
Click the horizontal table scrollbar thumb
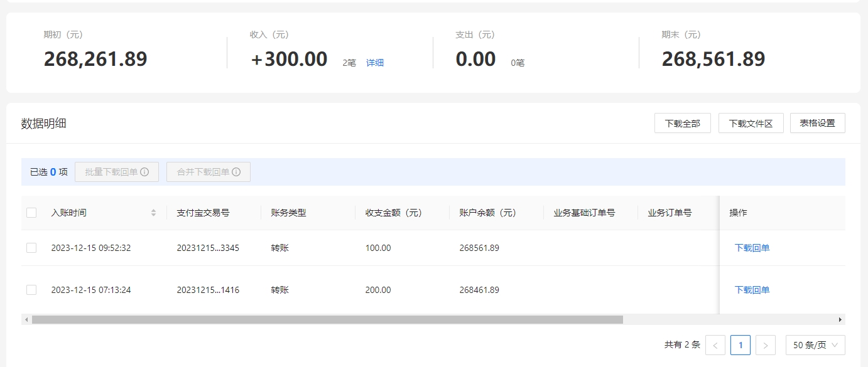pos(327,319)
